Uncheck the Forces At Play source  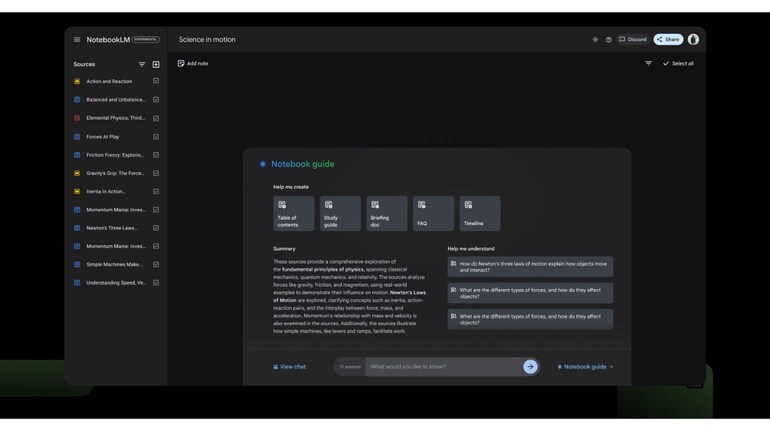(156, 136)
